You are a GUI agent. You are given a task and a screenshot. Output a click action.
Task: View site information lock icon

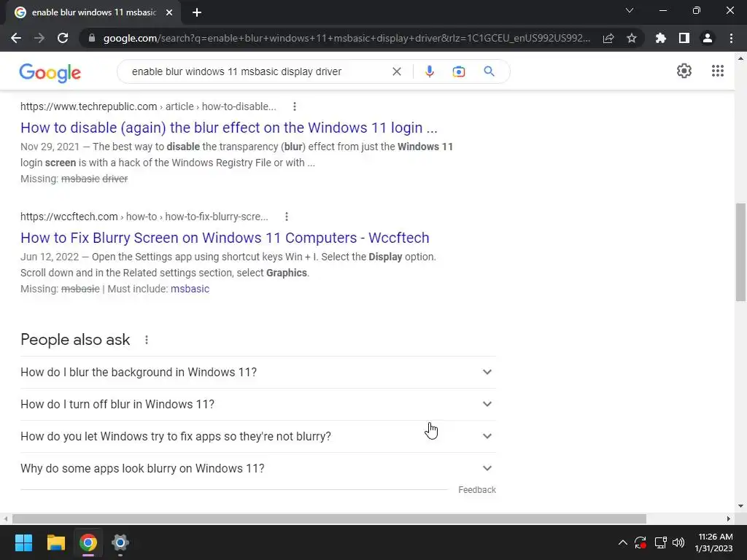91,38
